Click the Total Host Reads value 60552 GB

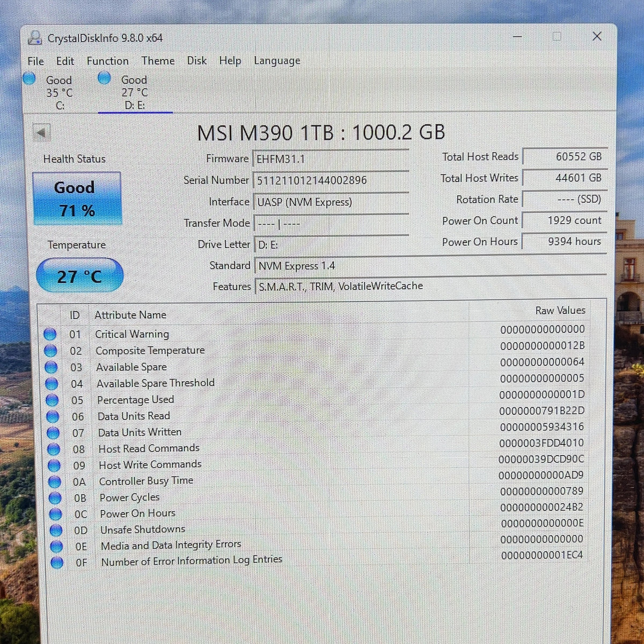(565, 156)
